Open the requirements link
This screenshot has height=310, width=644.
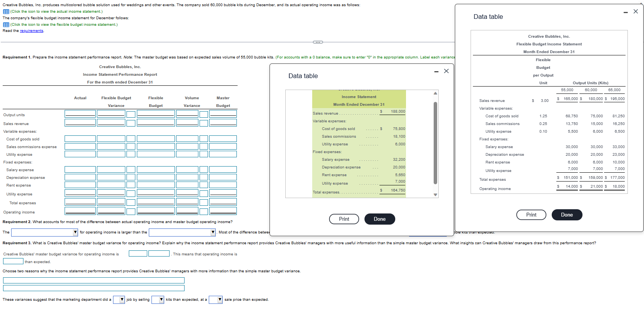32,31
